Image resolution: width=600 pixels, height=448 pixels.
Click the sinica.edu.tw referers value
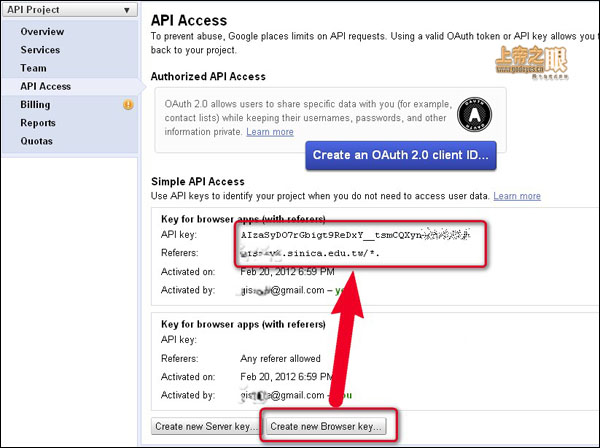click(310, 253)
